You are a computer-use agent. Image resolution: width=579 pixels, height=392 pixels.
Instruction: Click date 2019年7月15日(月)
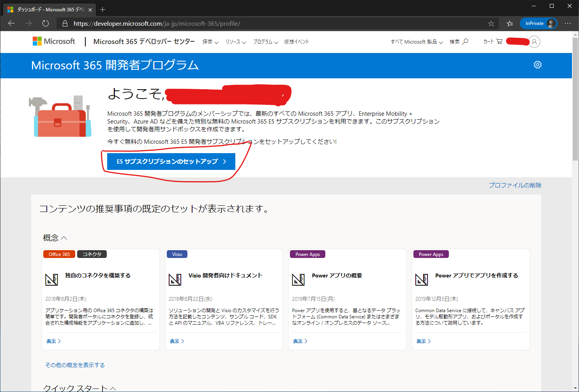(313, 299)
